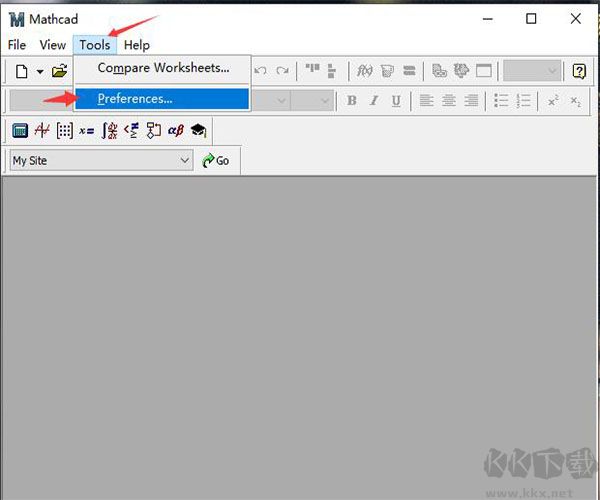This screenshot has width=600, height=500.
Task: Open the Symbolic keyword graduation-cap icon
Action: coord(199,130)
